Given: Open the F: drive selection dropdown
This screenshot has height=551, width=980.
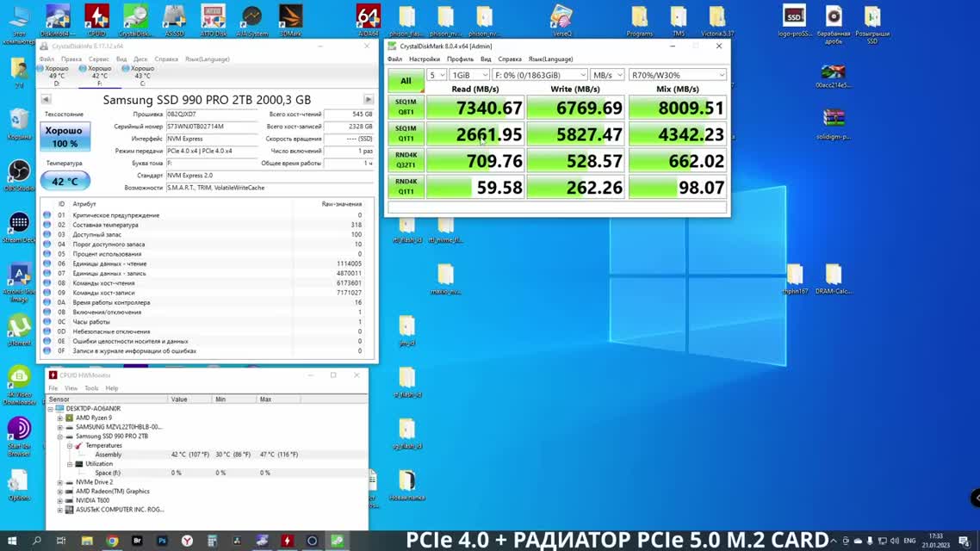Looking at the screenshot, I should (540, 75).
